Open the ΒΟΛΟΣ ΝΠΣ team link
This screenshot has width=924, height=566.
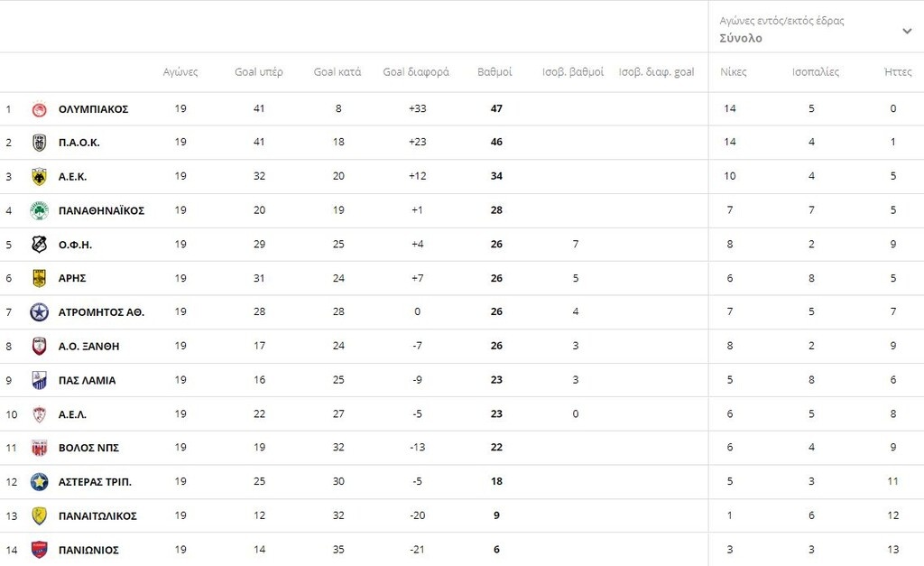(88, 448)
